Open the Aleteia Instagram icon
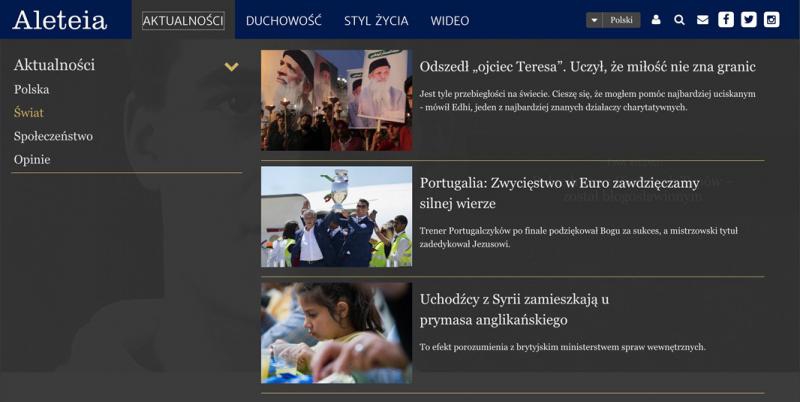 771,20
